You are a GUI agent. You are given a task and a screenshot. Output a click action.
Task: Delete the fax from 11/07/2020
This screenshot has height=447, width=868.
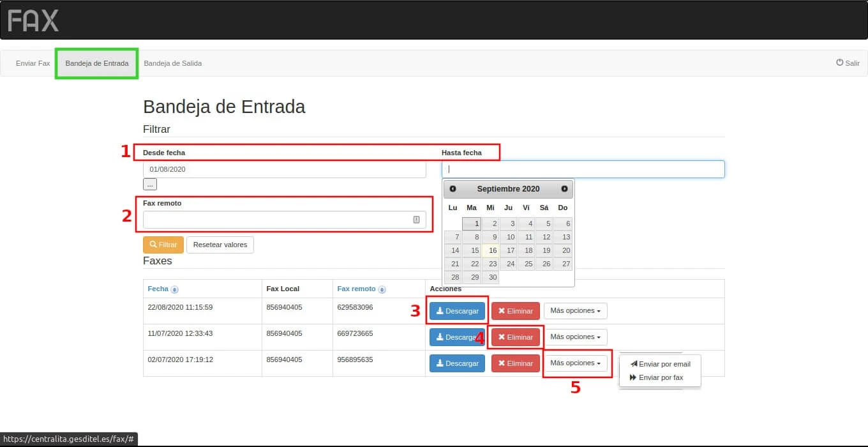[x=516, y=337]
